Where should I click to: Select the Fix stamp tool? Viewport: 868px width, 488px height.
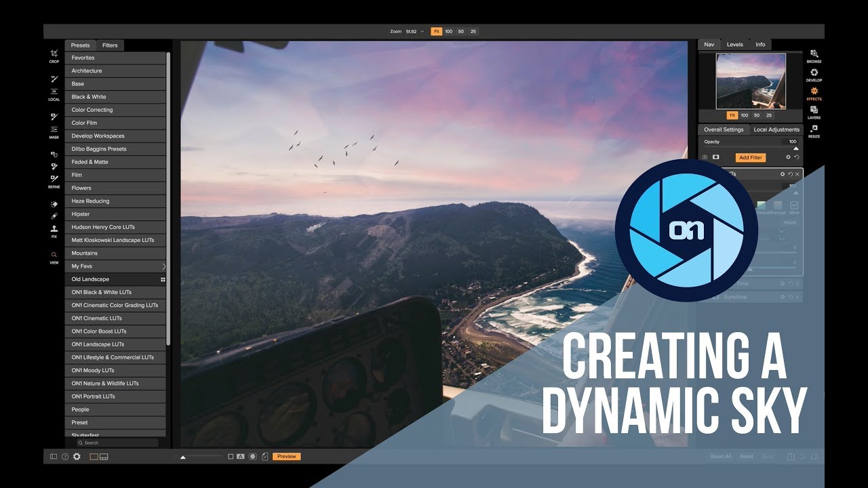(x=54, y=230)
